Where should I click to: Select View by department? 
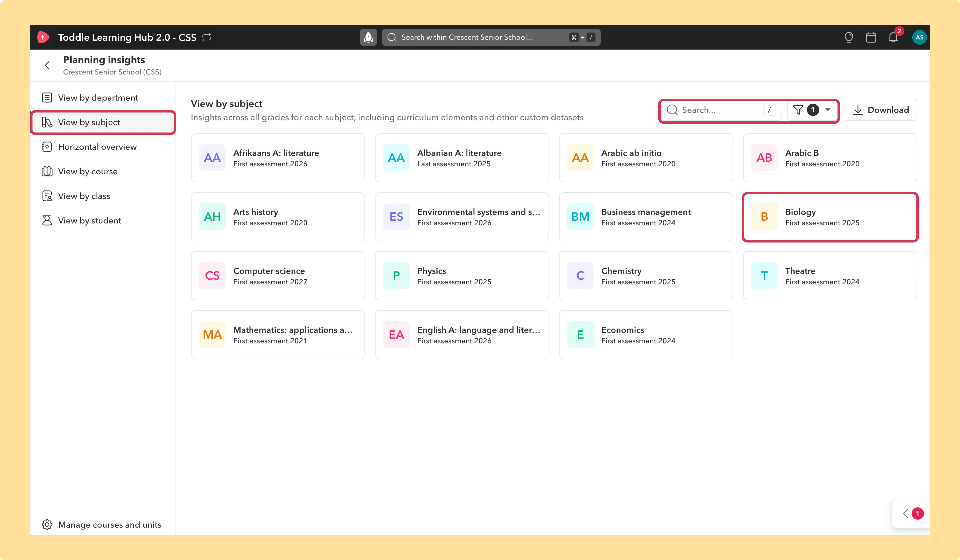point(103,98)
